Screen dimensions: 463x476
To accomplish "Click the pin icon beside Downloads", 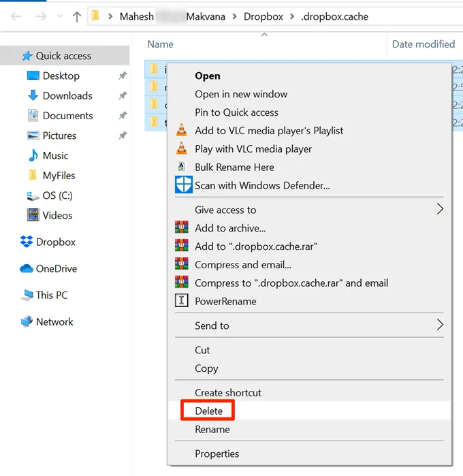I will coord(123,95).
